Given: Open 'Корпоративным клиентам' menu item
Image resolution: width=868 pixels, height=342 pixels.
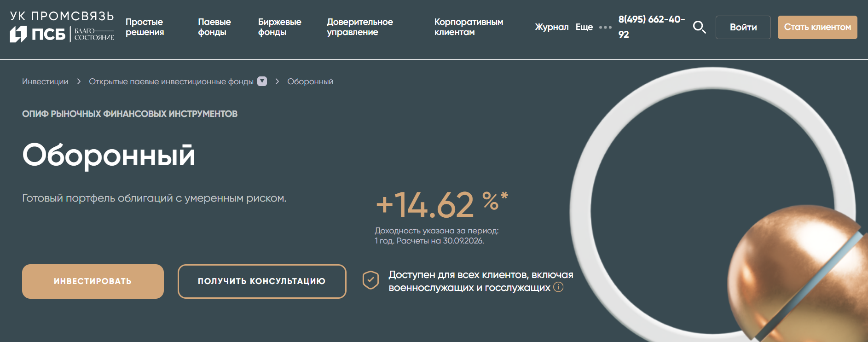Looking at the screenshot, I should tap(469, 27).
